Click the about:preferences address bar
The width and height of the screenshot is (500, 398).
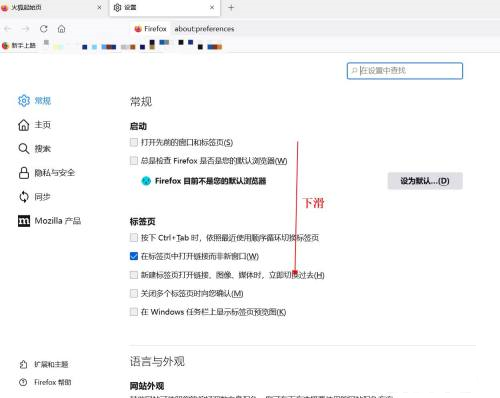point(204,29)
